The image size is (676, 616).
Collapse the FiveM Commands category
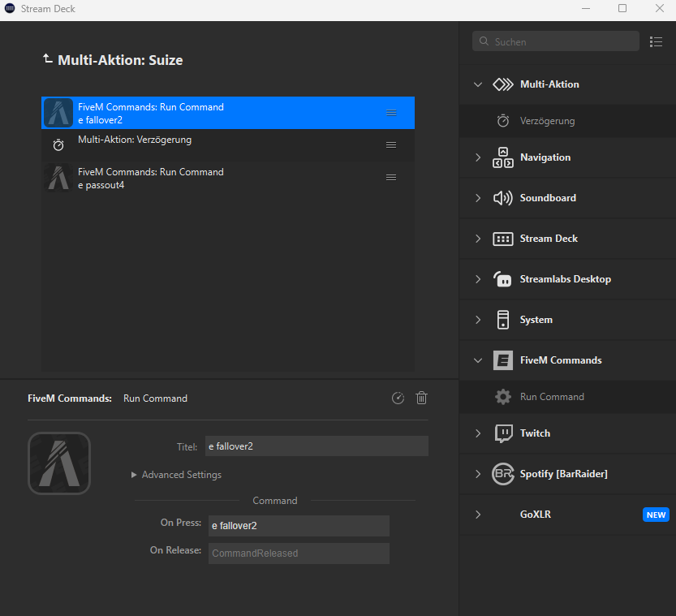[x=478, y=360]
